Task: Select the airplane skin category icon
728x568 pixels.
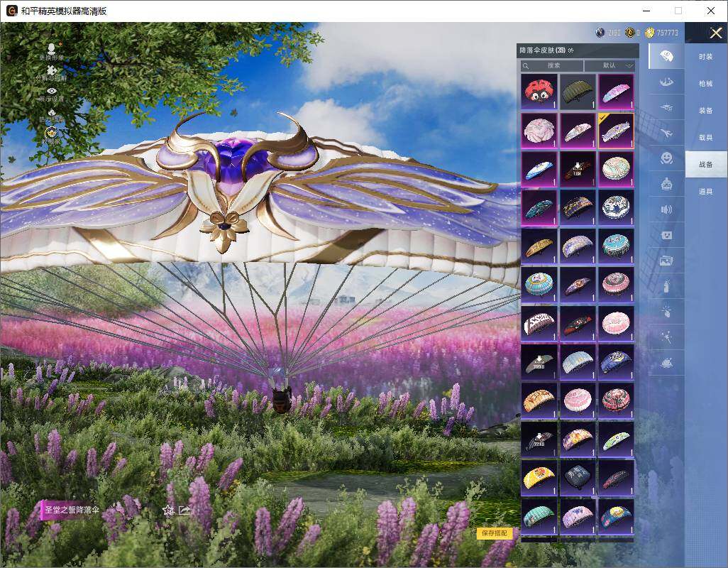Action: pyautogui.click(x=666, y=133)
